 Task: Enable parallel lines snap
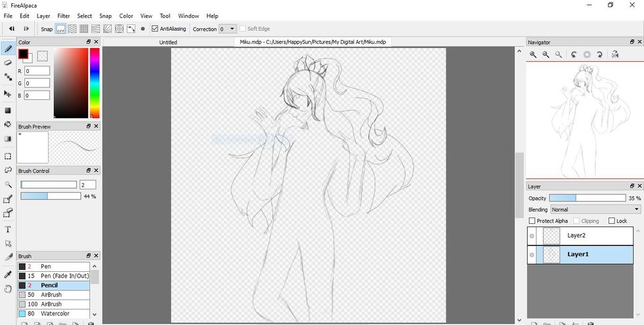pyautogui.click(x=72, y=29)
